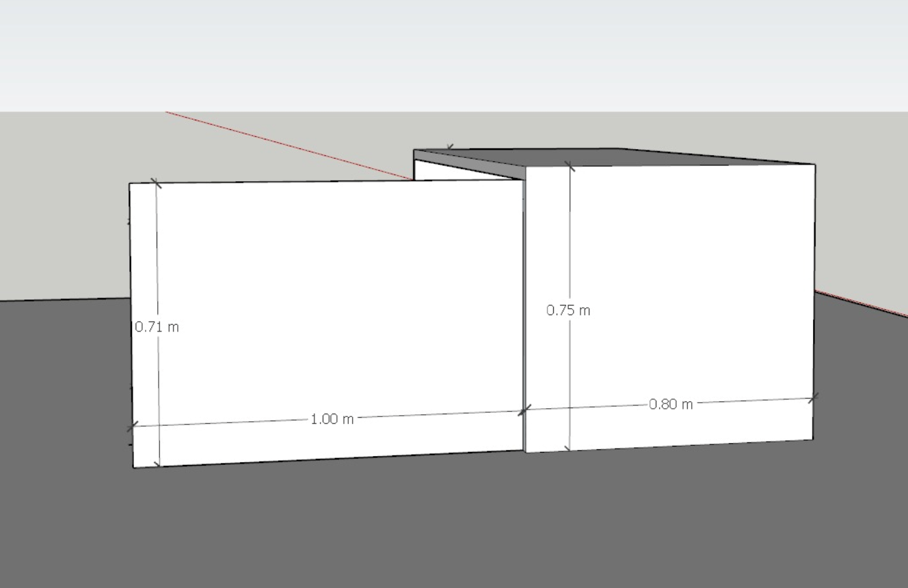Select the vertical 0.75 m dimension line

570,239
